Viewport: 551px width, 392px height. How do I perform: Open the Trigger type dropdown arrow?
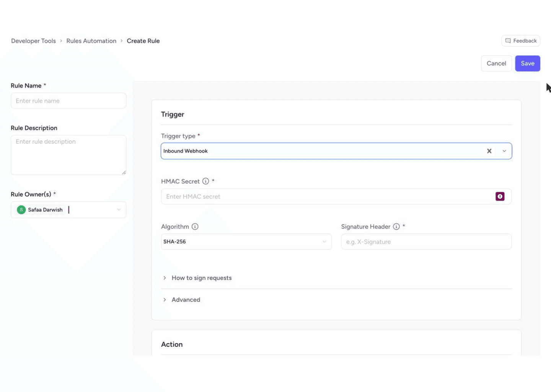tap(504, 151)
